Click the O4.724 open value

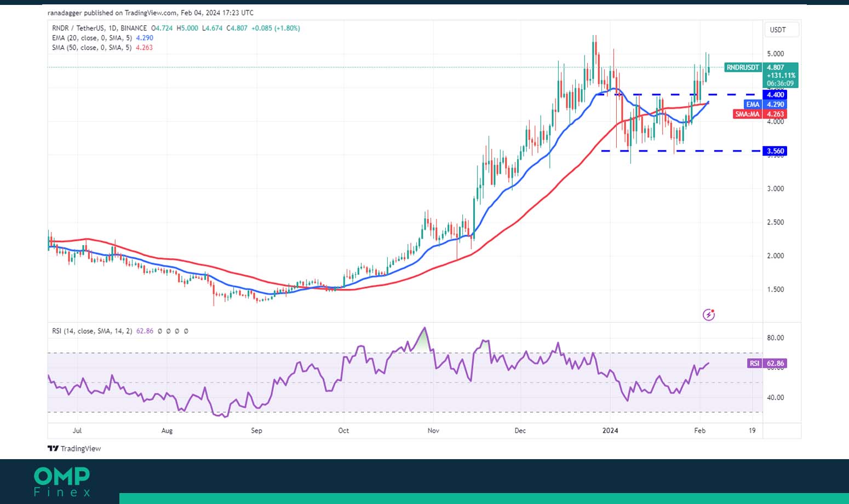point(162,28)
